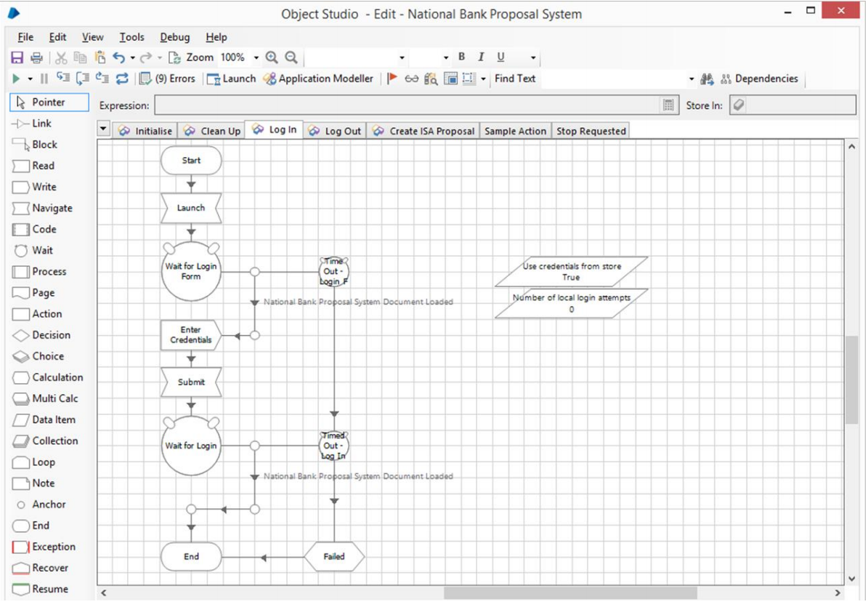868x607 pixels.
Task: Pick the Exception stage tool
Action: [x=44, y=547]
